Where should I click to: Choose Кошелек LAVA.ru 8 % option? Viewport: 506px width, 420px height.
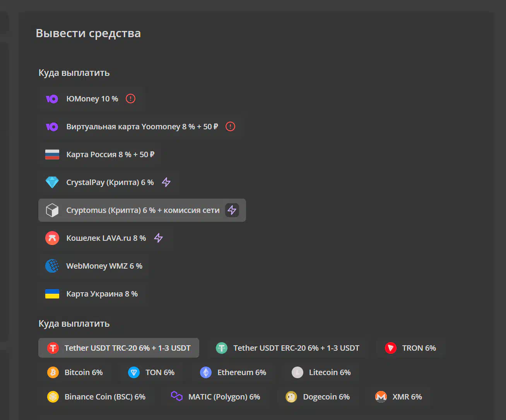pos(105,238)
